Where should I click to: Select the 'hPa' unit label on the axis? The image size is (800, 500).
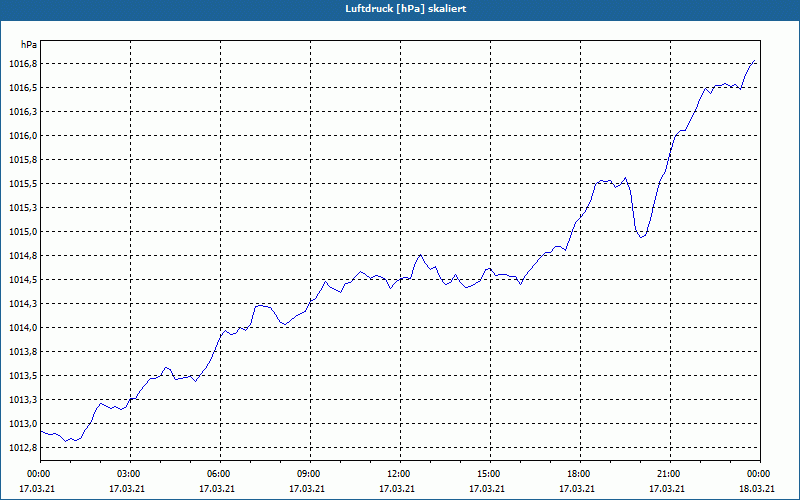pyautogui.click(x=29, y=45)
